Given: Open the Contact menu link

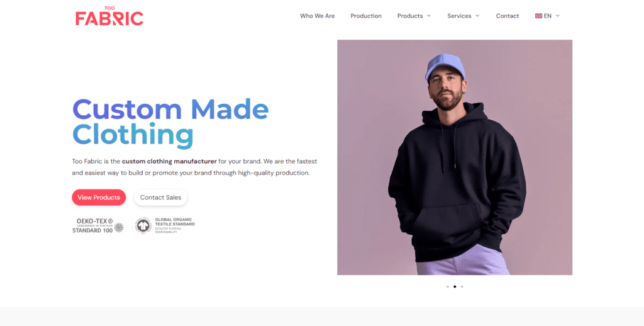Looking at the screenshot, I should click(508, 16).
